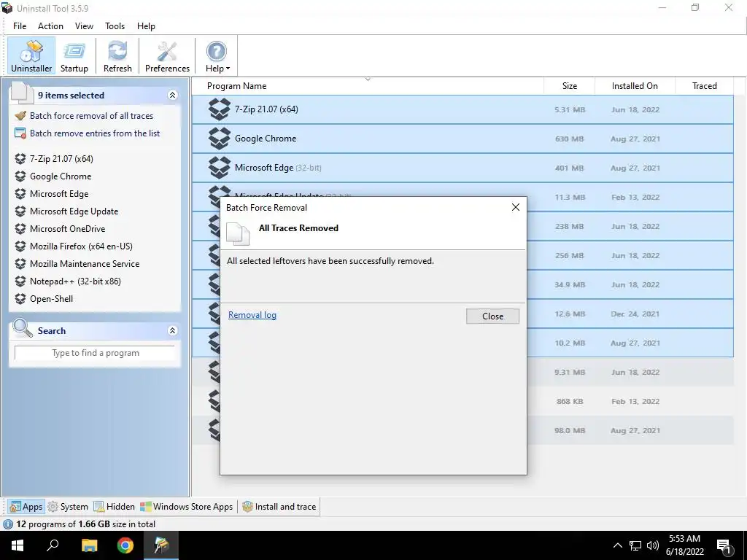Click the Dec 24, 2021 date cell
Image resolution: width=747 pixels, height=560 pixels.
click(x=635, y=314)
